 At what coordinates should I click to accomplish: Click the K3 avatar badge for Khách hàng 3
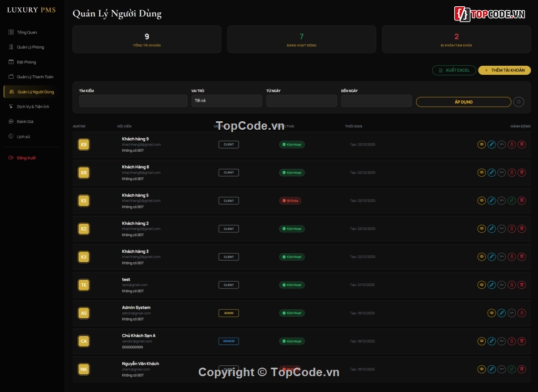tap(84, 257)
